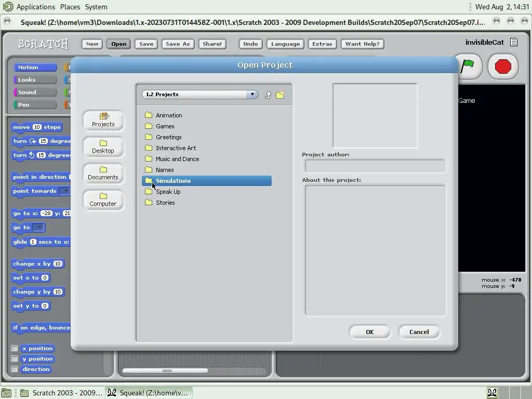Switch to Scratch 2003 - 2009 taskbar window
Viewport: 532px width, 399px height.
pos(61,393)
